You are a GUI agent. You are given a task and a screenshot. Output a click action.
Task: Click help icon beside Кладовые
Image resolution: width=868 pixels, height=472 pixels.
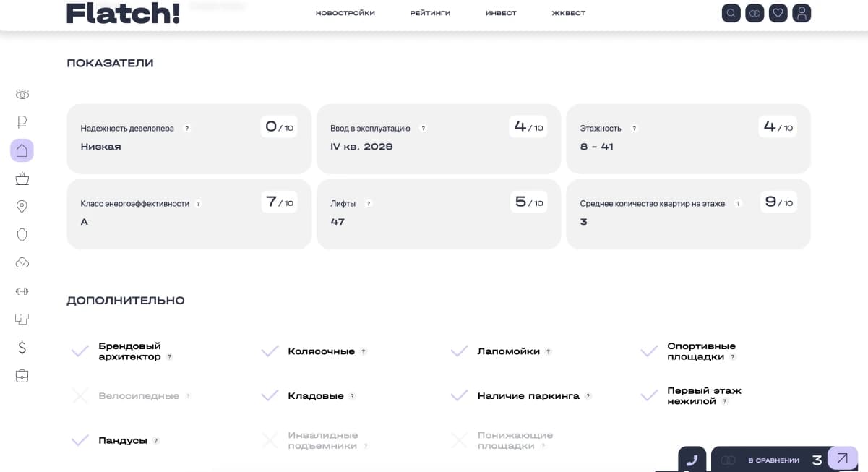pyautogui.click(x=353, y=397)
